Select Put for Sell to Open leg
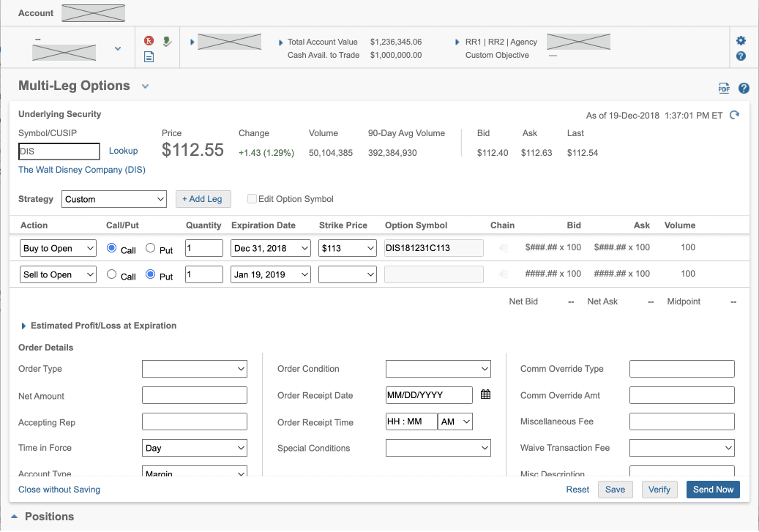The height and width of the screenshot is (532, 759). click(151, 274)
